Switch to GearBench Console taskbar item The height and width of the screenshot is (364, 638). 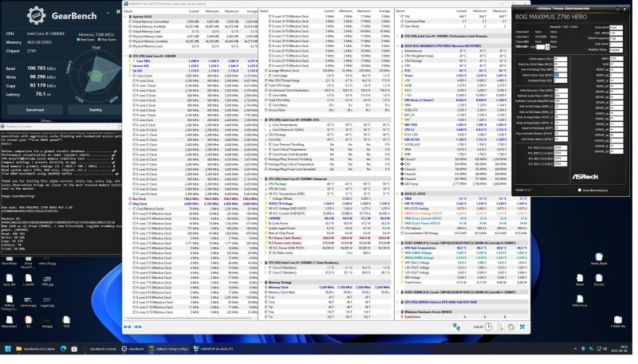pyautogui.click(x=100, y=349)
